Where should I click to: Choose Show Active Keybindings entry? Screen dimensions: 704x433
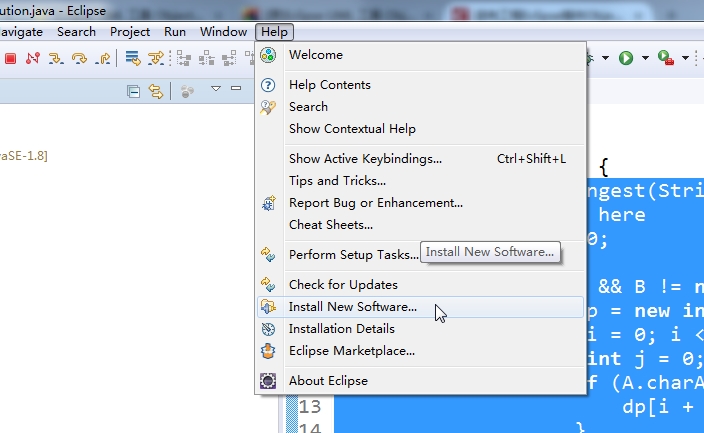coord(421,159)
